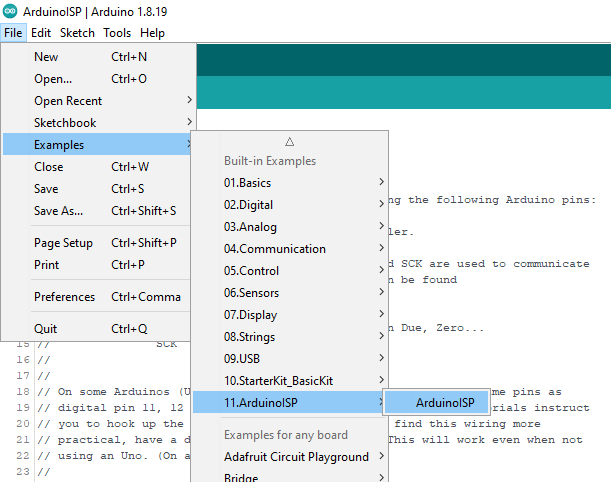This screenshot has width=611, height=482.
Task: Open the ArduinoISP example sketch
Action: click(x=436, y=403)
